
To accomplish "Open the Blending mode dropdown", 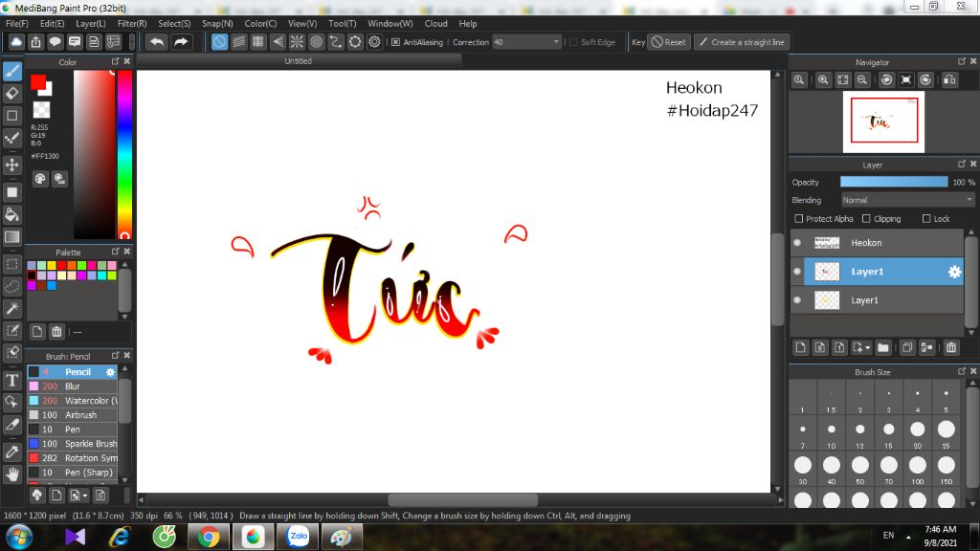I will pos(907,200).
